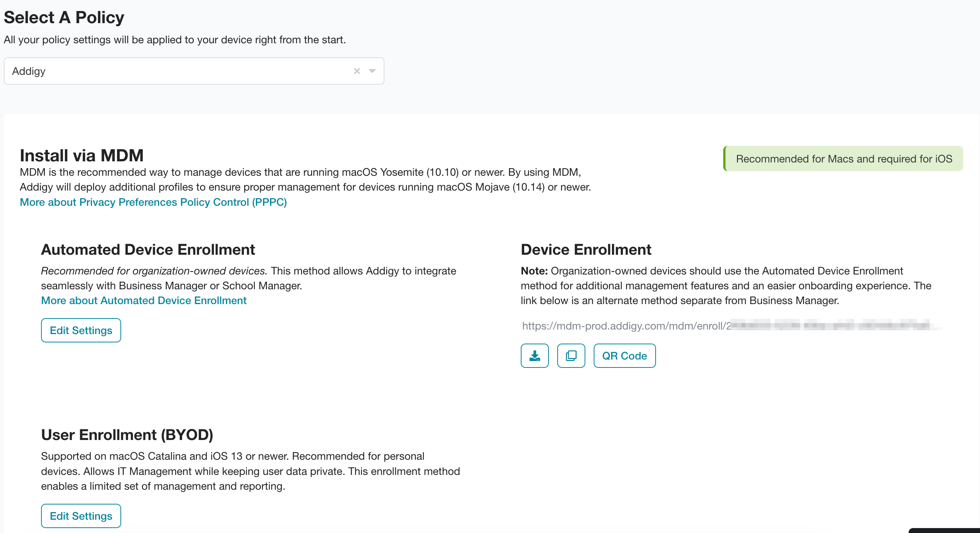
Task: Open the policy selection dropdown arrow
Action: click(372, 71)
